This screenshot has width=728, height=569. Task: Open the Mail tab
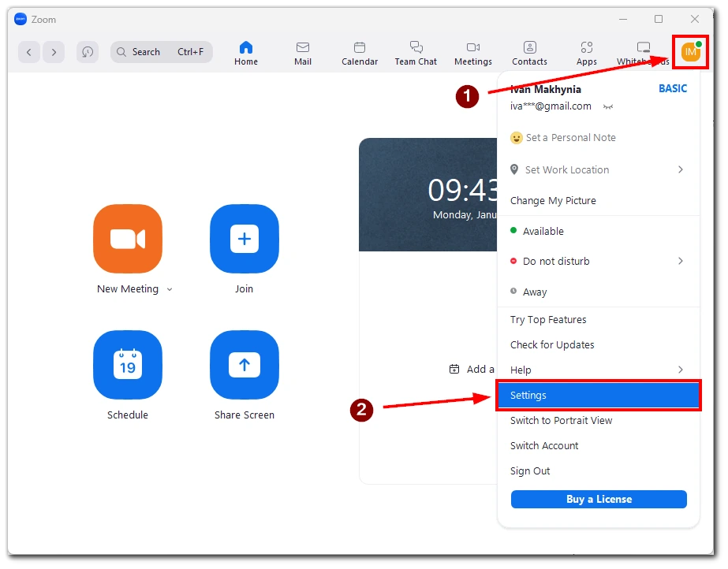(x=303, y=54)
